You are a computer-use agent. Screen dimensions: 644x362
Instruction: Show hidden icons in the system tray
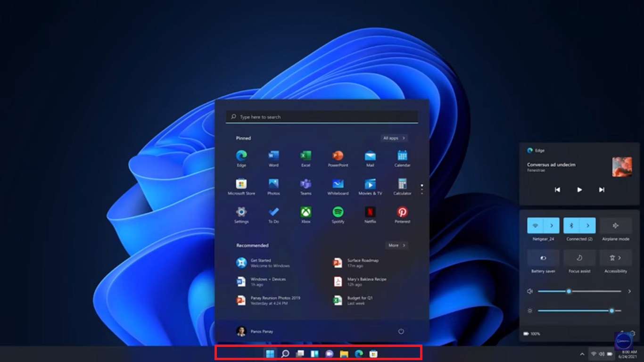(x=582, y=354)
